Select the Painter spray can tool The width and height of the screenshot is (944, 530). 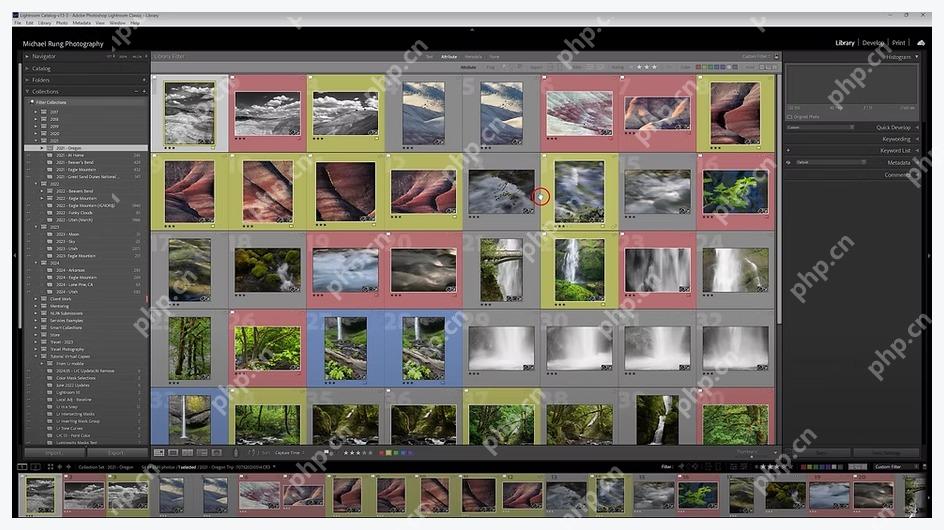click(x=235, y=452)
